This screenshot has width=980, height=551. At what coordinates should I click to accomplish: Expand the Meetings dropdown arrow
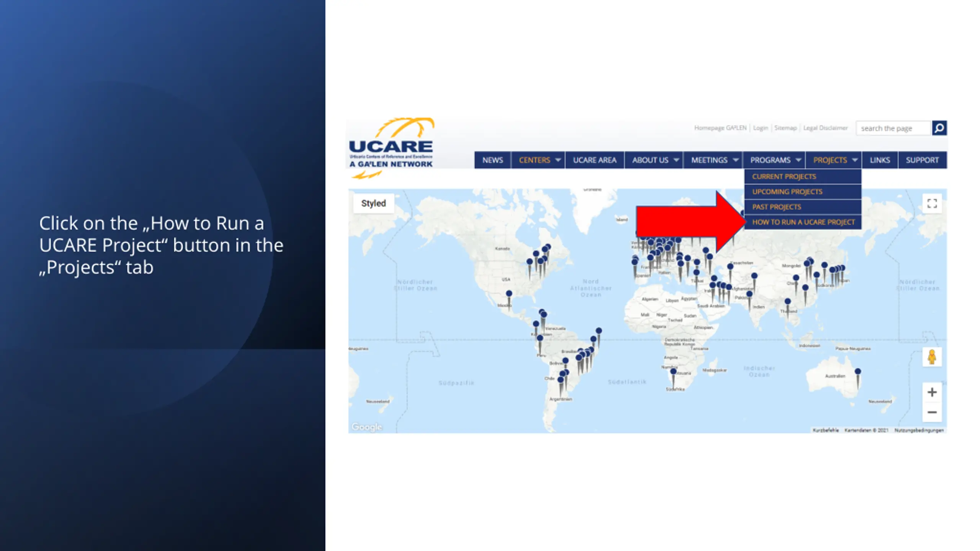pyautogui.click(x=735, y=160)
